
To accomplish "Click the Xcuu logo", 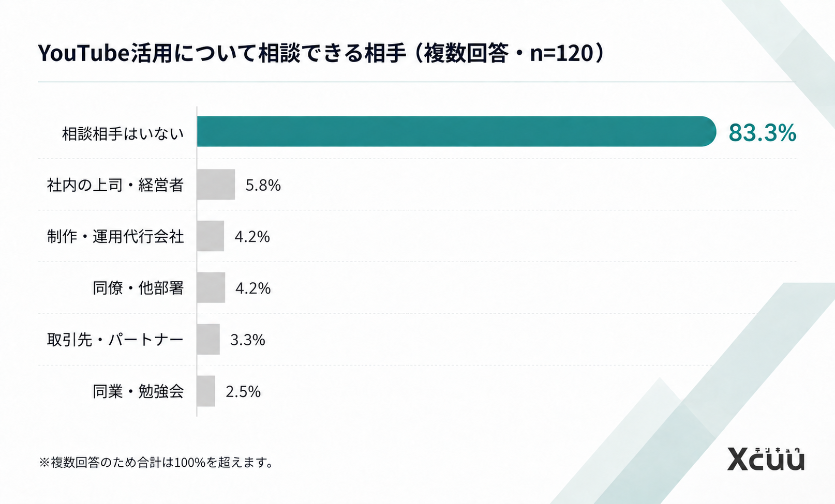I will (x=766, y=459).
